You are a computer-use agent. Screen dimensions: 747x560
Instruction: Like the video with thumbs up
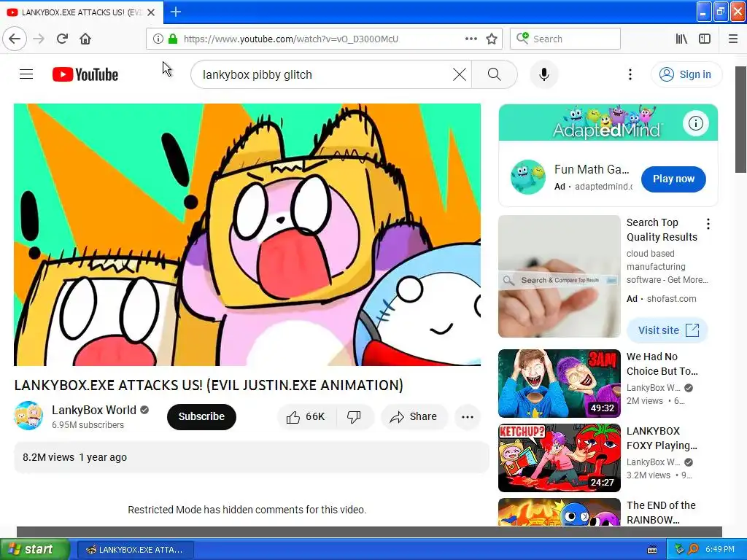pyautogui.click(x=306, y=417)
